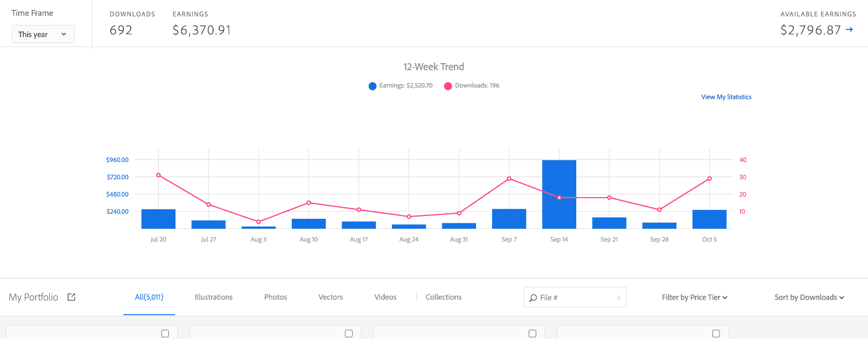Click the pink Downloads legend dot

tap(448, 86)
